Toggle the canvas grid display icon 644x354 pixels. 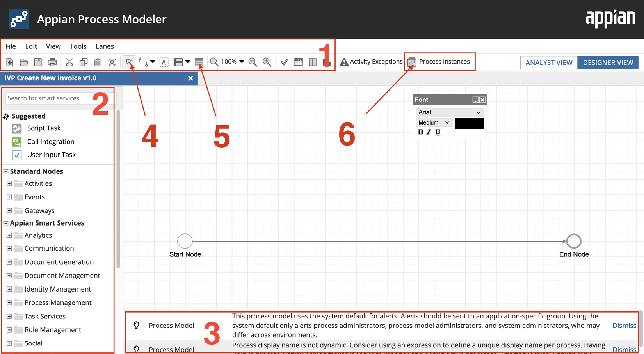coord(298,62)
